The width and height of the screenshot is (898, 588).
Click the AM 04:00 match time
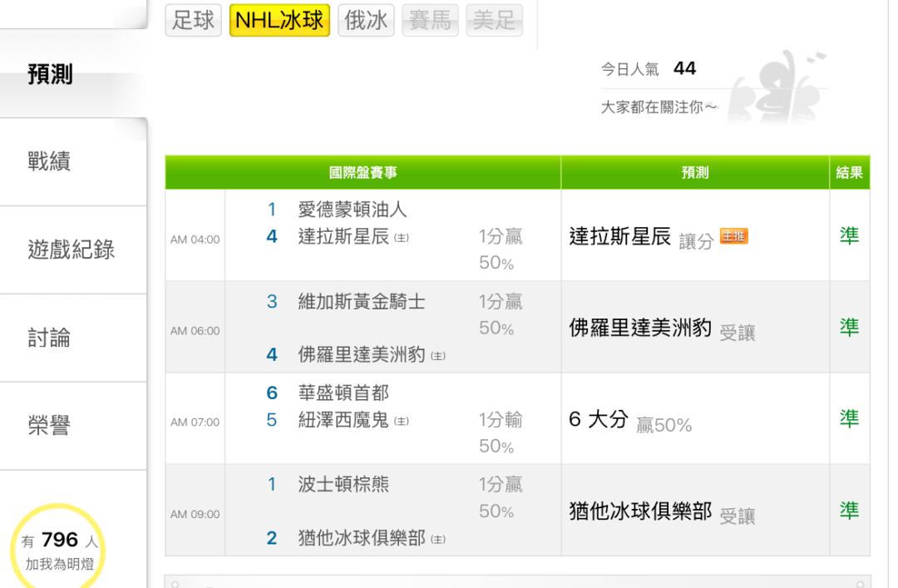(x=195, y=240)
